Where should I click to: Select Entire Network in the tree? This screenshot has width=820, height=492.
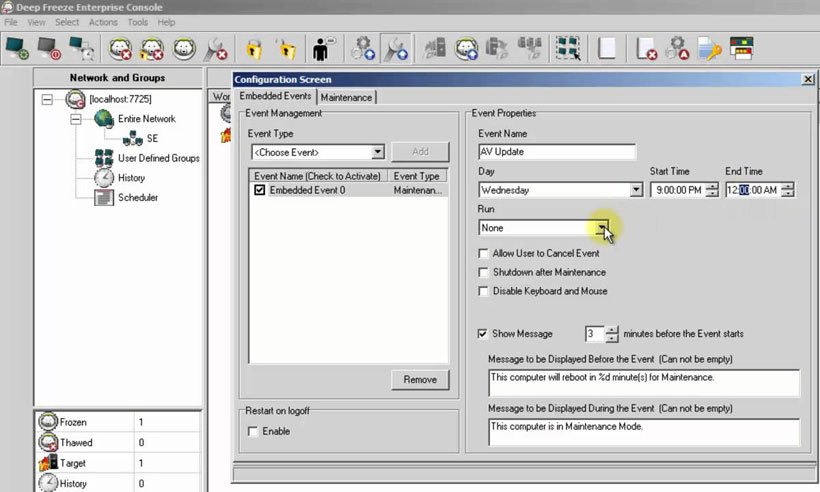pyautogui.click(x=147, y=119)
